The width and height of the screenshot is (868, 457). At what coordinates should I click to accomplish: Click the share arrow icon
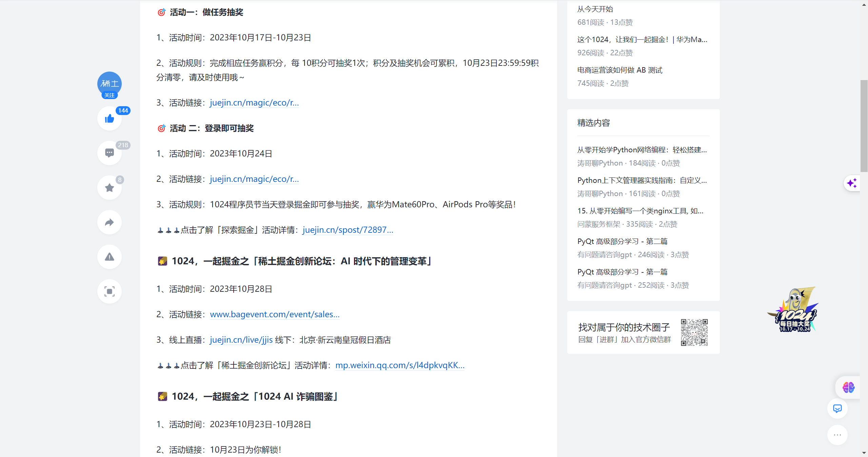[x=109, y=222]
